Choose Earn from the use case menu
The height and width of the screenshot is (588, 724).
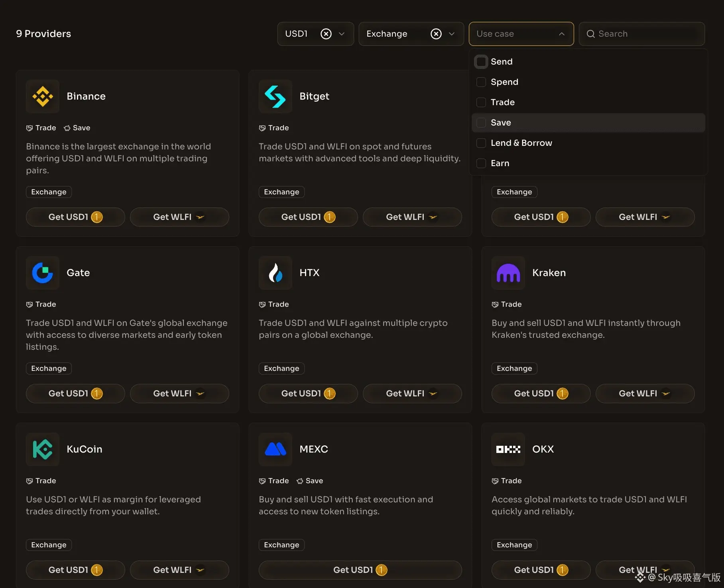coord(500,163)
